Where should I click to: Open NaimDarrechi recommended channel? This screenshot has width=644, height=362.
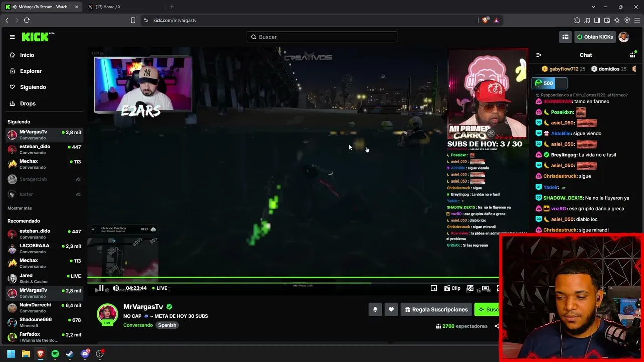pos(44,307)
